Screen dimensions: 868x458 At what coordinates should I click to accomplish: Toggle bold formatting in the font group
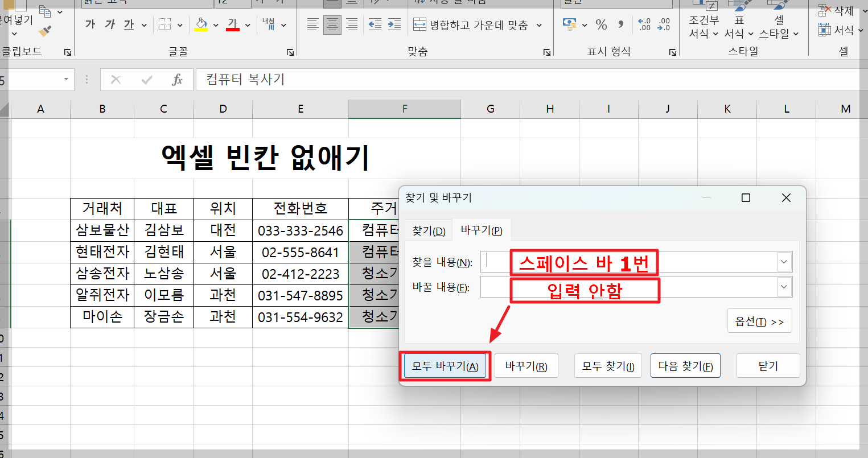point(89,24)
